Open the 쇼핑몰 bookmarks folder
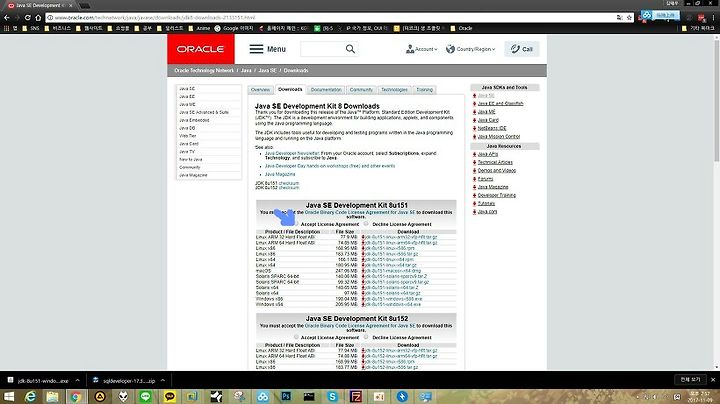This screenshot has width=720, height=404. pyautogui.click(x=118, y=28)
